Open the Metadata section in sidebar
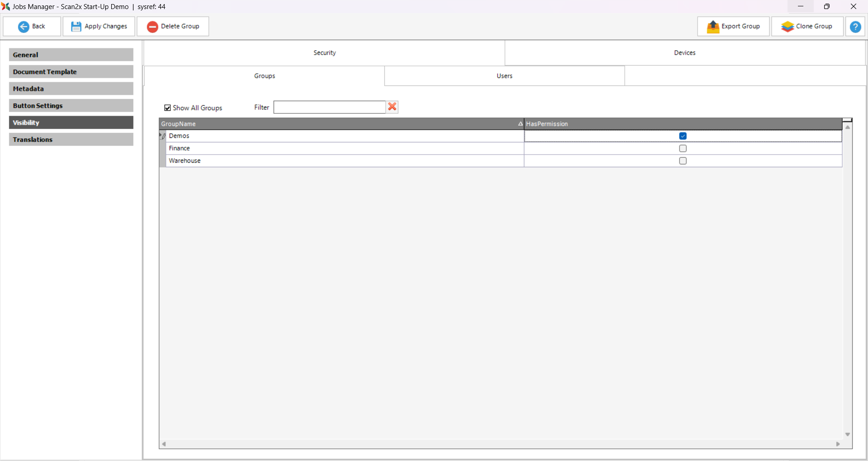The height and width of the screenshot is (461, 868). [x=71, y=89]
